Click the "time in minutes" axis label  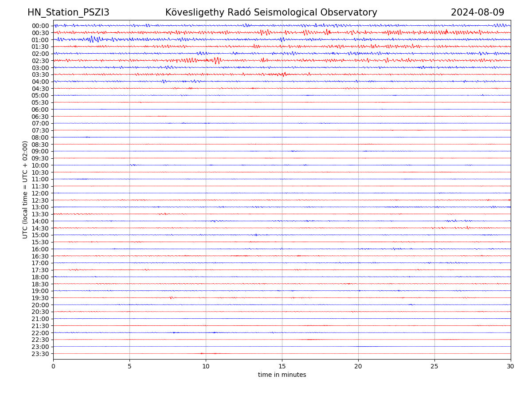[x=282, y=375]
